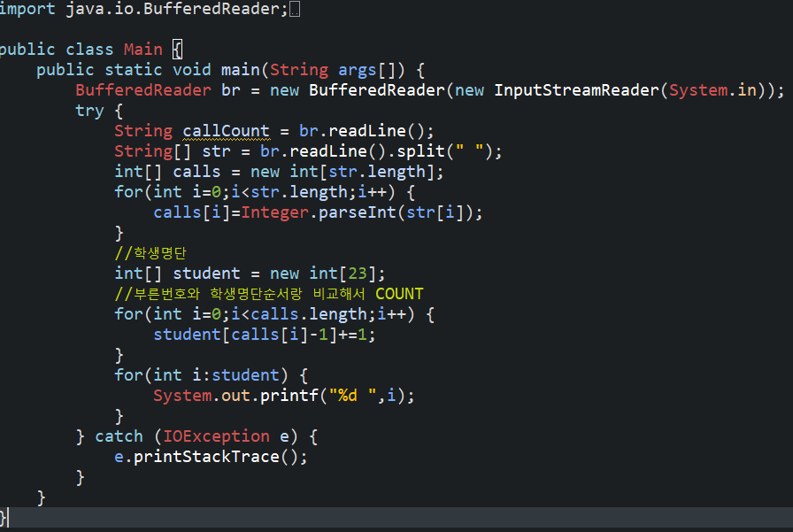Click IOException in the catch clause
Image resolution: width=793 pixels, height=532 pixels.
(216, 436)
